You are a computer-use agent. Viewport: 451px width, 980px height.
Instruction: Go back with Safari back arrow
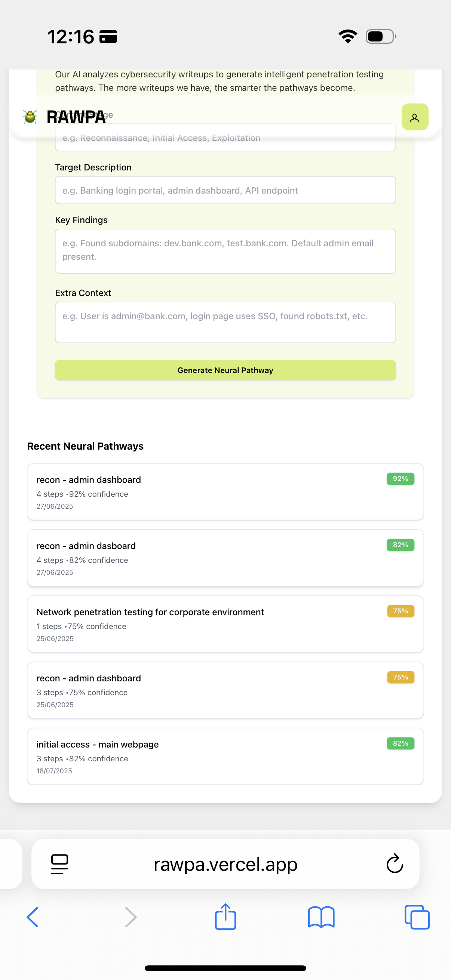[x=33, y=917]
